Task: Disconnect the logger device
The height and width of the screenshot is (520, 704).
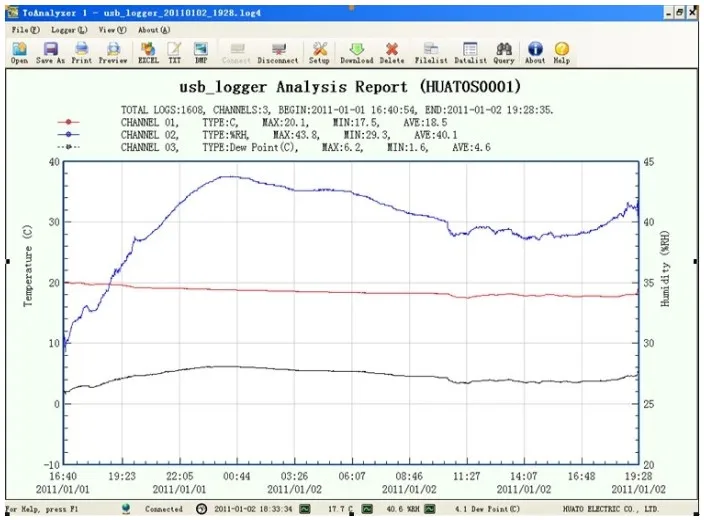Action: (277, 50)
